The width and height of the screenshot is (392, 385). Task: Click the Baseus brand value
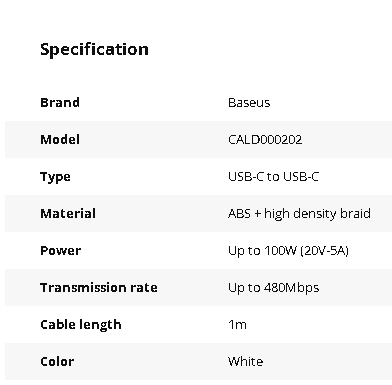click(x=249, y=102)
